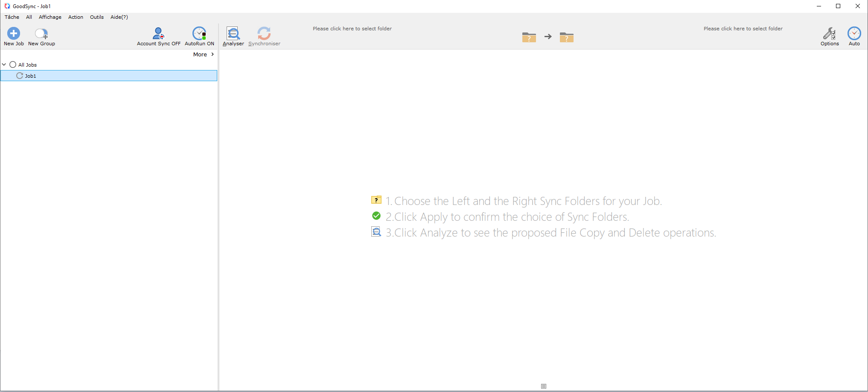The width and height of the screenshot is (868, 392).
Task: Select the All Jobs radio circle
Action: (13, 64)
